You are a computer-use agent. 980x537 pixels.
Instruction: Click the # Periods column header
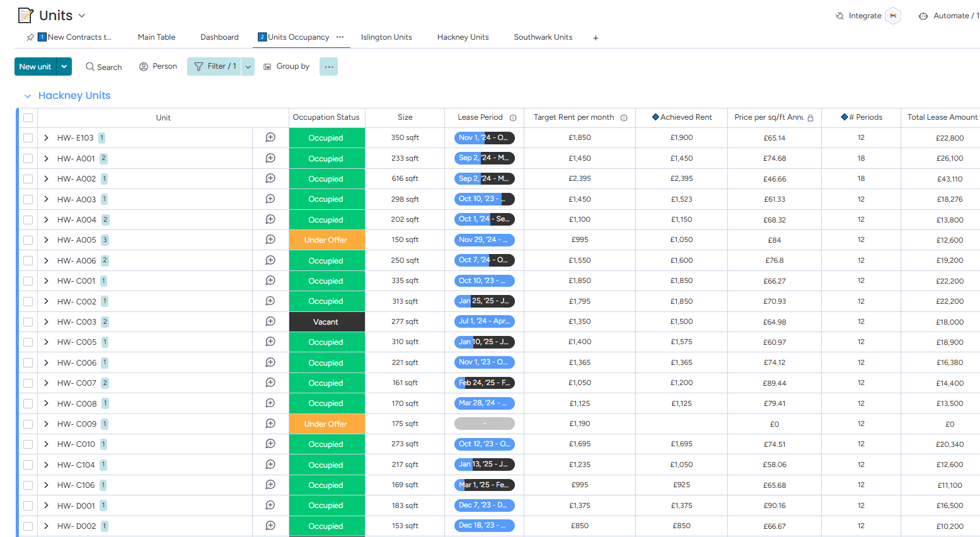tap(861, 117)
